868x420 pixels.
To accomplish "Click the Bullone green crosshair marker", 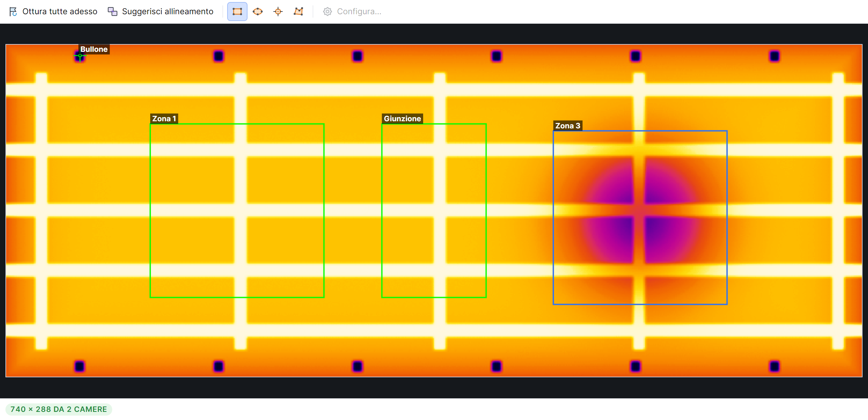I will 80,56.
